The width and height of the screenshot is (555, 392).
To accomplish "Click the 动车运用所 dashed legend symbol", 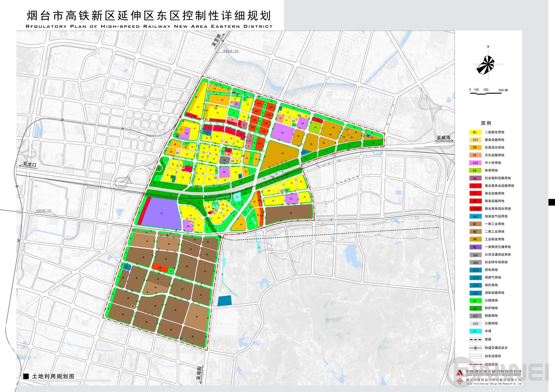I will point(475,356).
